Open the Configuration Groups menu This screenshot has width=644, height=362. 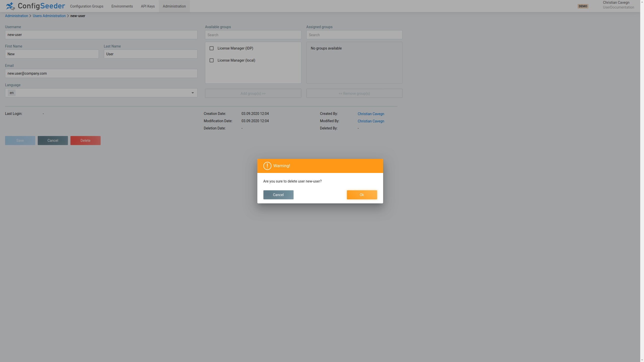87,6
